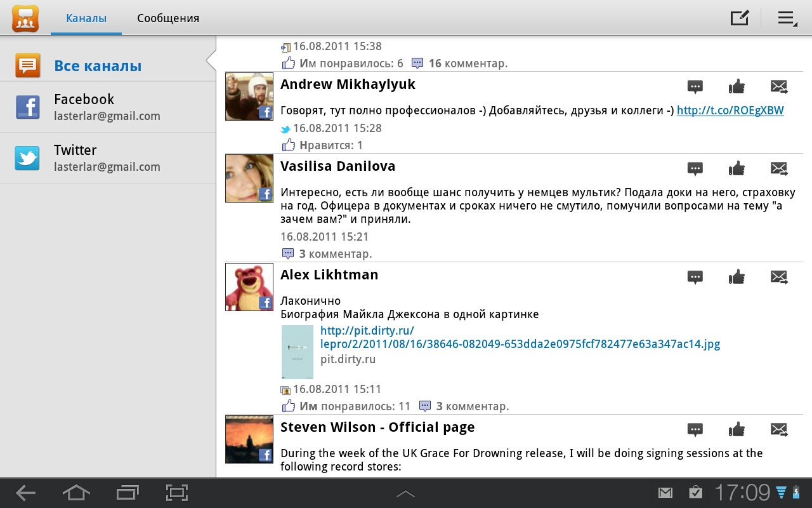812x508 pixels.
Task: Like Steven Wilson - Official page post
Action: (x=737, y=429)
